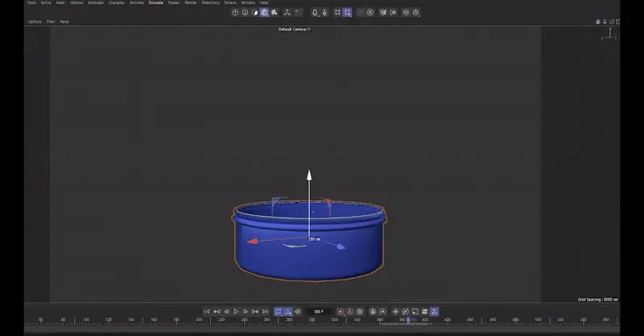Toggle the highlighted Model mode icon
Screen dimensions: 644x336
pos(265,12)
